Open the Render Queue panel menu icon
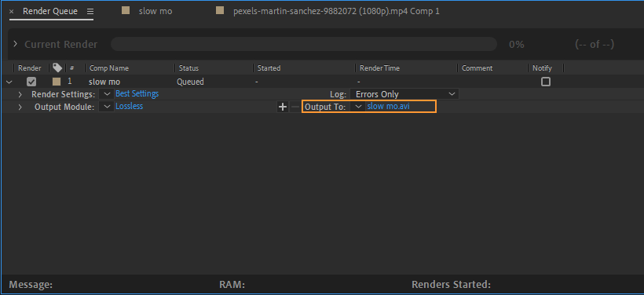The image size is (644, 295). coord(90,12)
